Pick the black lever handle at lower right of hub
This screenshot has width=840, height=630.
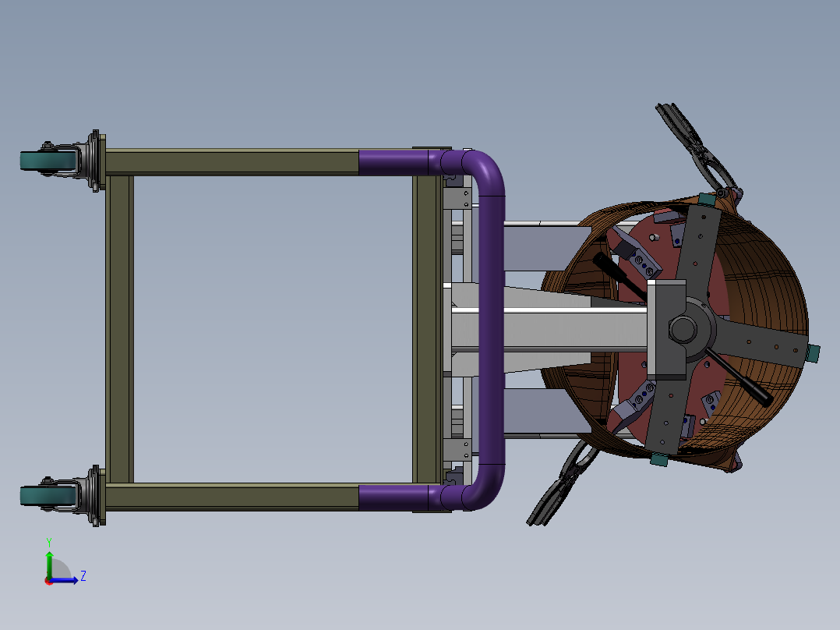point(739,377)
